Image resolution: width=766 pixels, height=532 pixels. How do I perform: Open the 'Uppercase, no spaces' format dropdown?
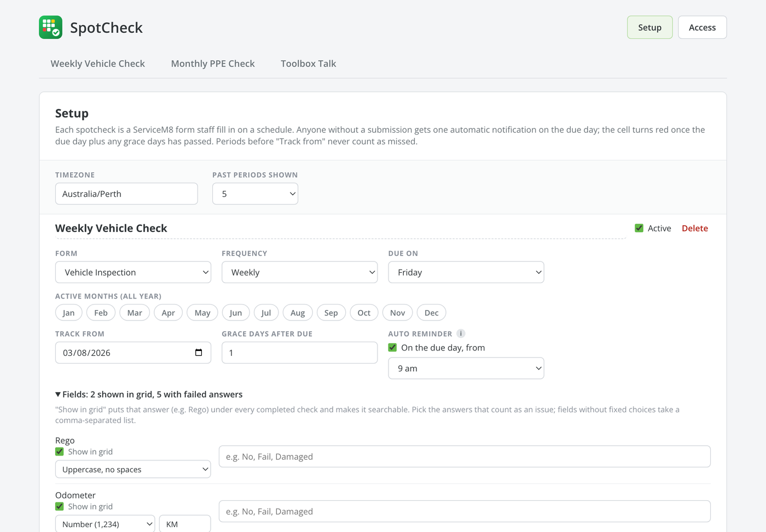[x=133, y=469]
